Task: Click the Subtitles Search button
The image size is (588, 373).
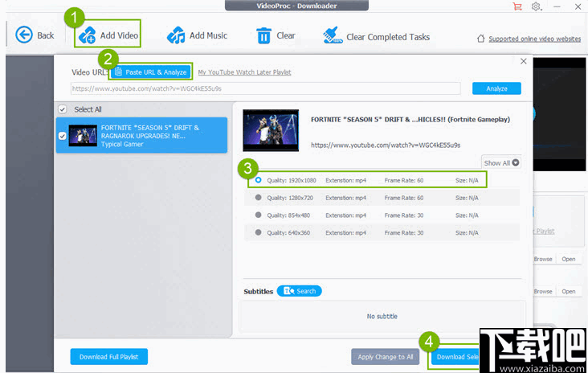Action: (x=300, y=291)
